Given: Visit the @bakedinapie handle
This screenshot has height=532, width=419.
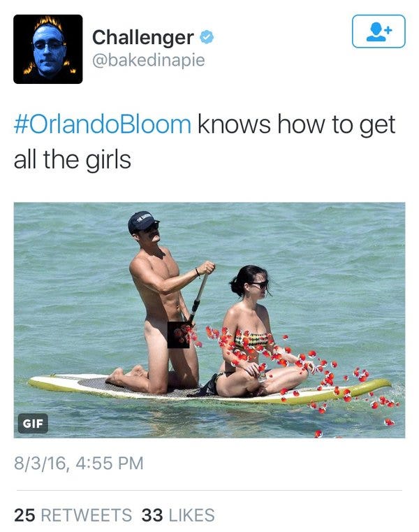Looking at the screenshot, I should tap(149, 60).
